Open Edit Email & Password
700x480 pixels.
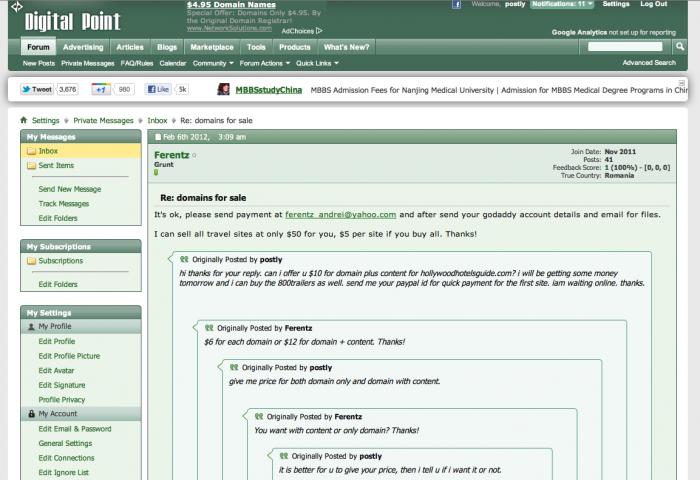(x=75, y=429)
